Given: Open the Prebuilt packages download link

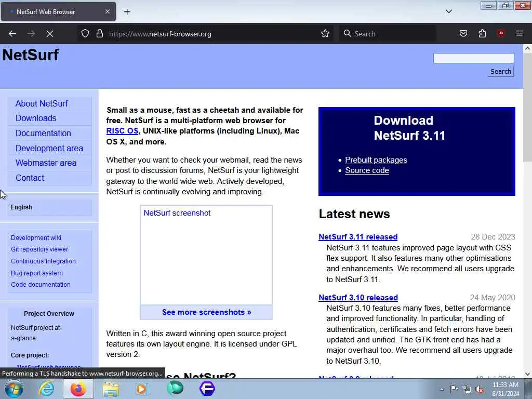Looking at the screenshot, I should (x=376, y=160).
